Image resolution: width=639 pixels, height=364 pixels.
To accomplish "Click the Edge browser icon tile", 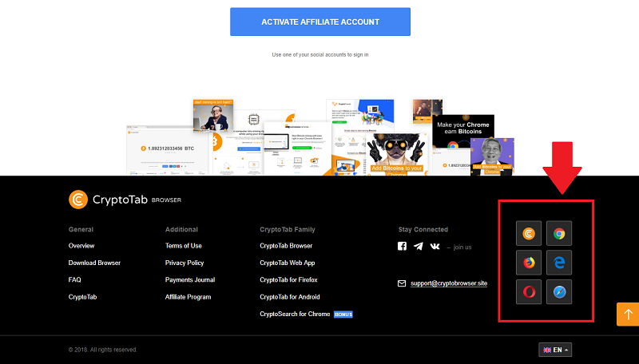I will 559,263.
